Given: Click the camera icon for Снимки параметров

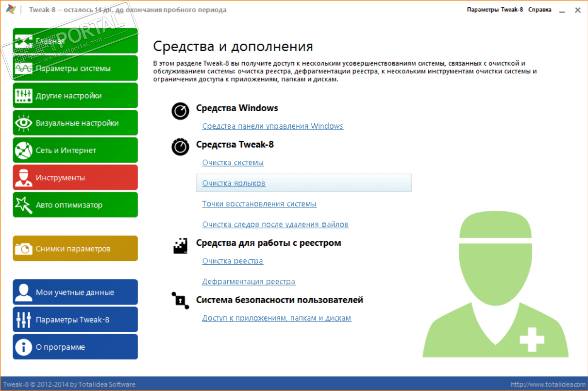Looking at the screenshot, I should coord(23,249).
